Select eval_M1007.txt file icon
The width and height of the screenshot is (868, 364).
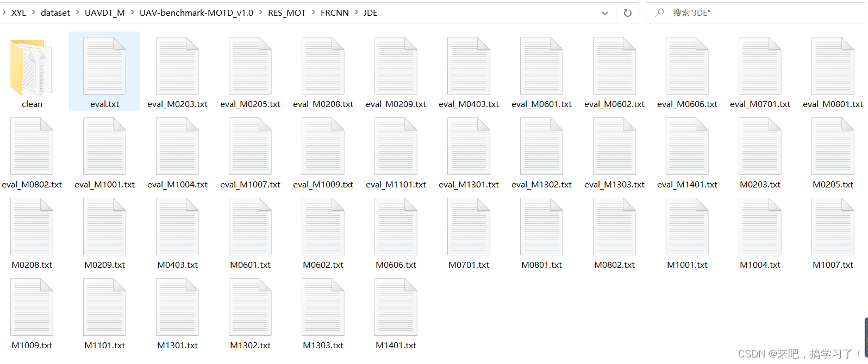pos(250,146)
